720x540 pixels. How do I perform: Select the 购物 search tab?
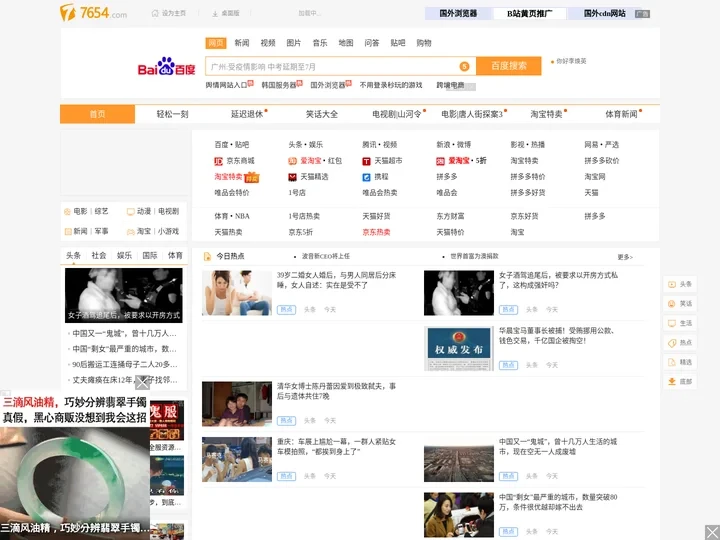(424, 43)
